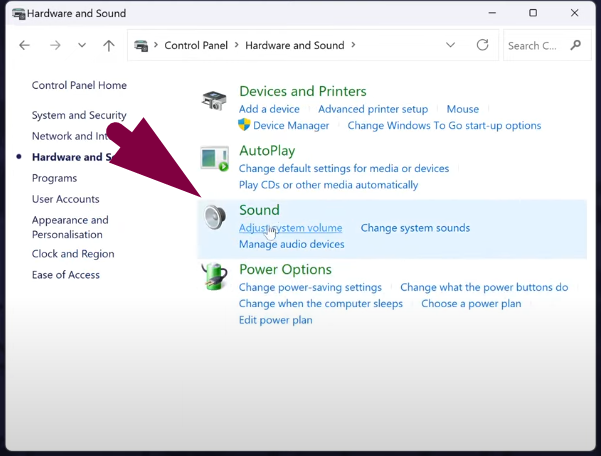The image size is (601, 456).
Task: Click the Control Panel icon in address bar
Action: click(x=141, y=46)
